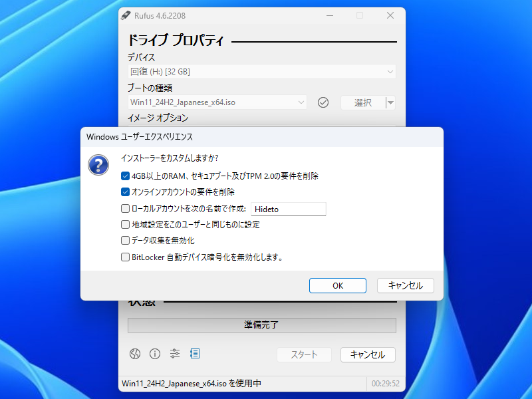
Task: Cancel the Windows User Experience dialog
Action: pyautogui.click(x=406, y=285)
